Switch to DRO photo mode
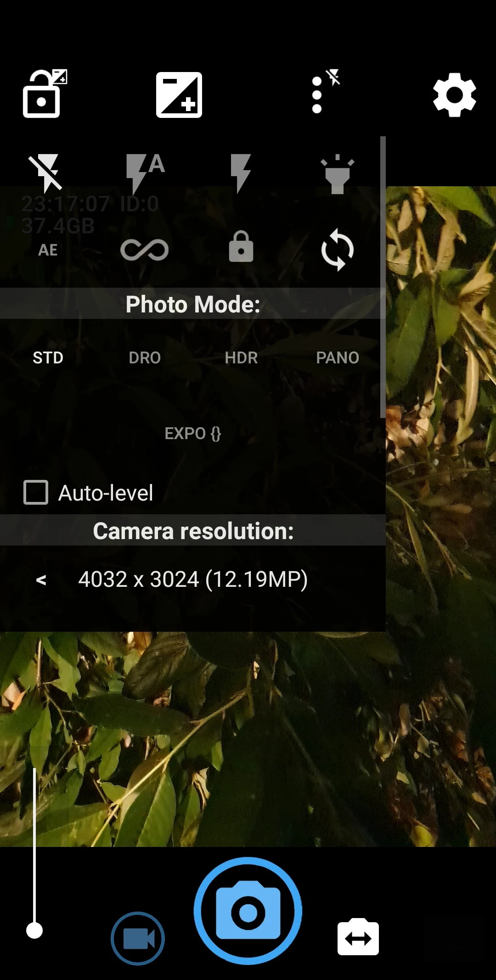496x980 pixels. pos(145,358)
